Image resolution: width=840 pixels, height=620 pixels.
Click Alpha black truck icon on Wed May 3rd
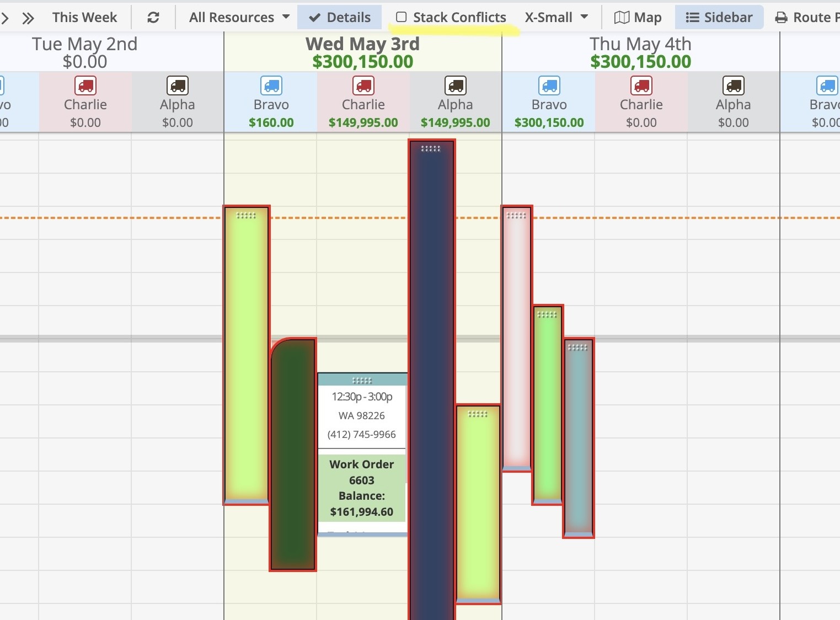[455, 86]
